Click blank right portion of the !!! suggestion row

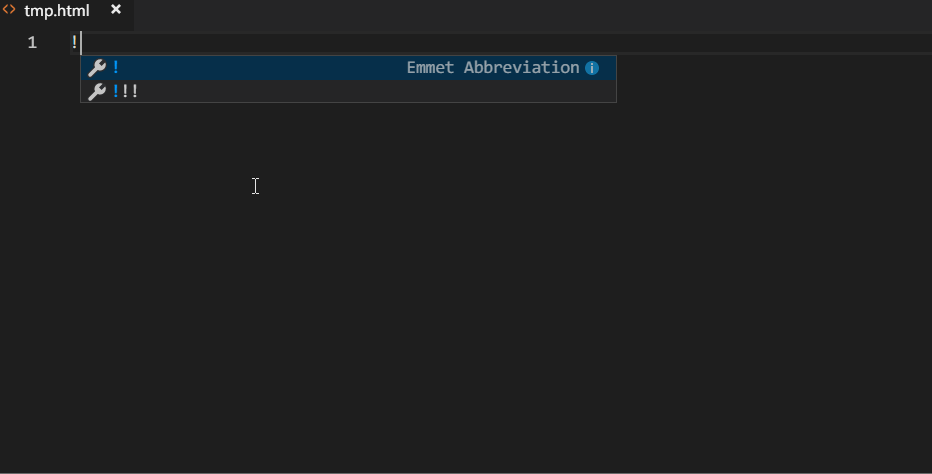tap(450, 92)
